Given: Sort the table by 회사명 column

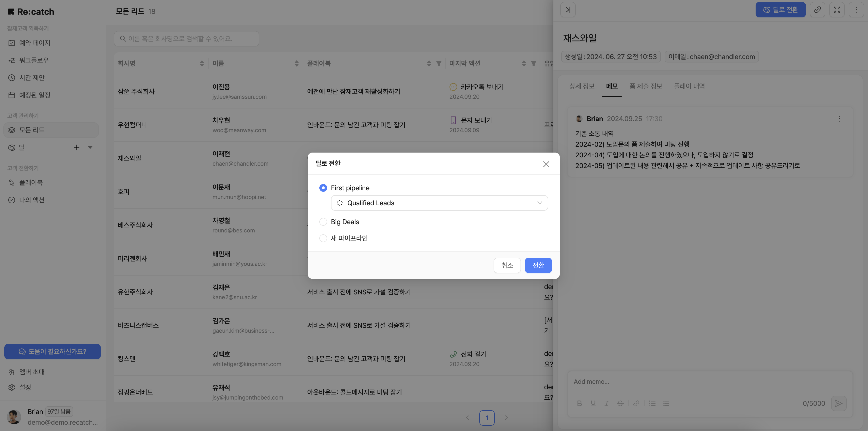Looking at the screenshot, I should 201,63.
